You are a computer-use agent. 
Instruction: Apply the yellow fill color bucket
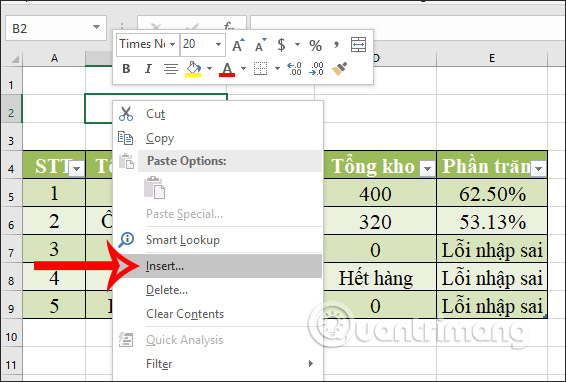(x=193, y=68)
